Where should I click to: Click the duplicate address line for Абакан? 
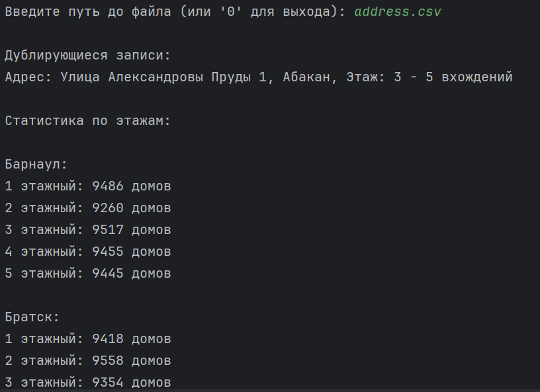pyautogui.click(x=259, y=77)
